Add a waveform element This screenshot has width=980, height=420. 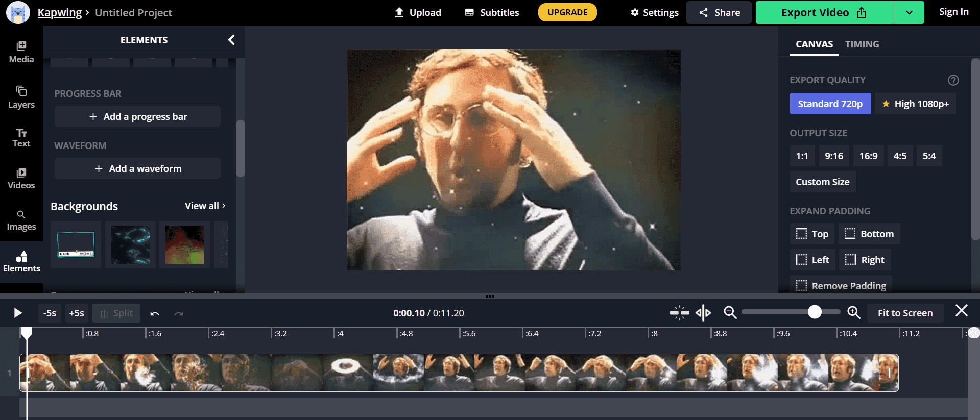(x=137, y=168)
